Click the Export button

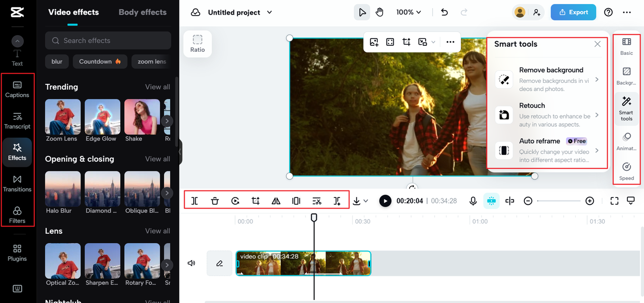click(x=573, y=12)
